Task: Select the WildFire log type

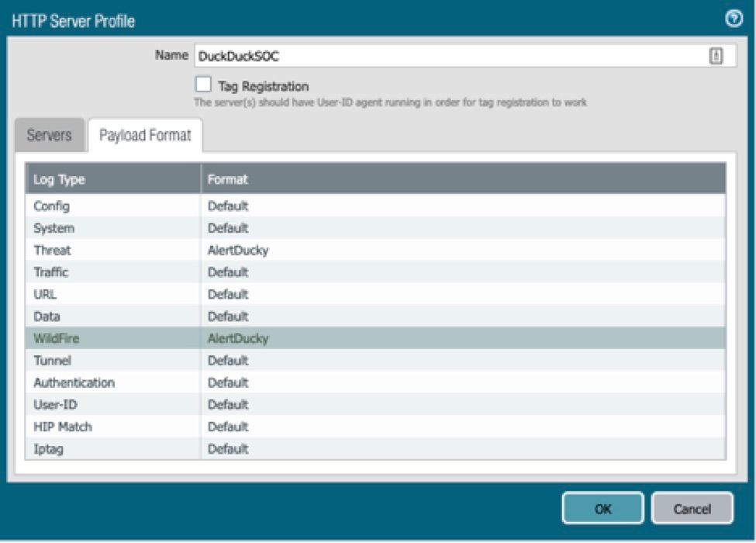Action: (x=55, y=339)
